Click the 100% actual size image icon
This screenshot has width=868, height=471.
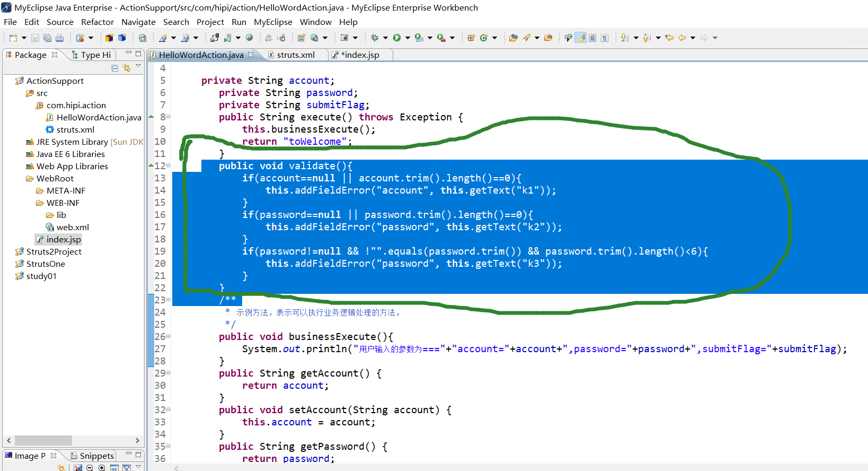[x=114, y=468]
